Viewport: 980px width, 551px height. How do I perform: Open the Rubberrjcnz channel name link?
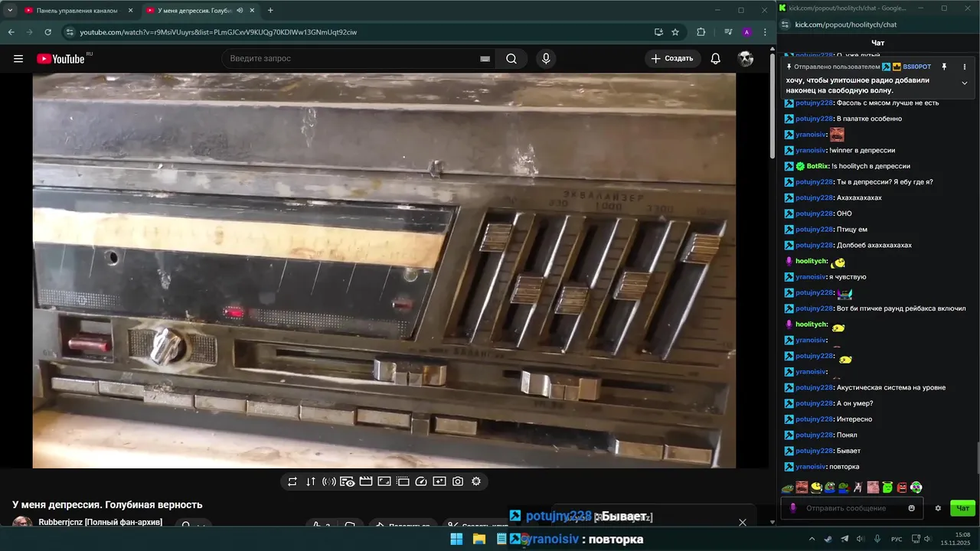coord(100,522)
